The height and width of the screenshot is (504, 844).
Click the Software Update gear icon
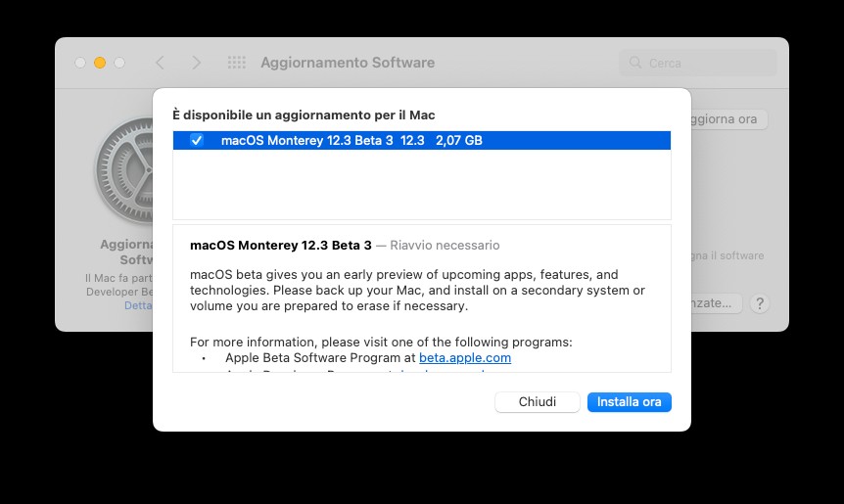point(125,170)
